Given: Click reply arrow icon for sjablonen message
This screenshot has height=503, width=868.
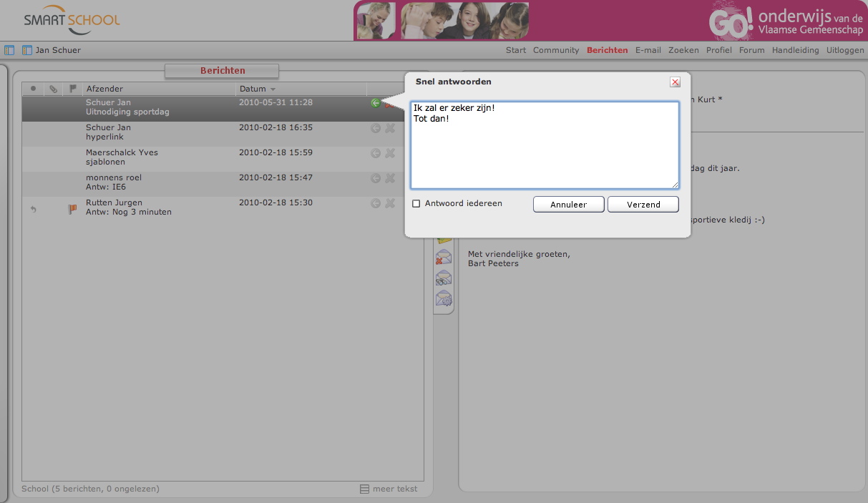Looking at the screenshot, I should click(376, 153).
